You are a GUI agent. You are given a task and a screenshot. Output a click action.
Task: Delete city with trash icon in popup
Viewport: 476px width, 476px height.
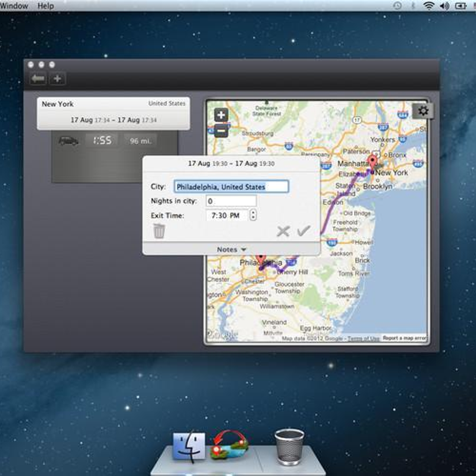(x=159, y=231)
